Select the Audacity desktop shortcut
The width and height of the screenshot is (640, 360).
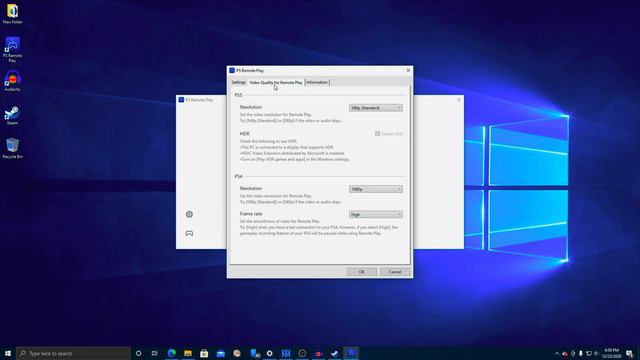pos(12,81)
